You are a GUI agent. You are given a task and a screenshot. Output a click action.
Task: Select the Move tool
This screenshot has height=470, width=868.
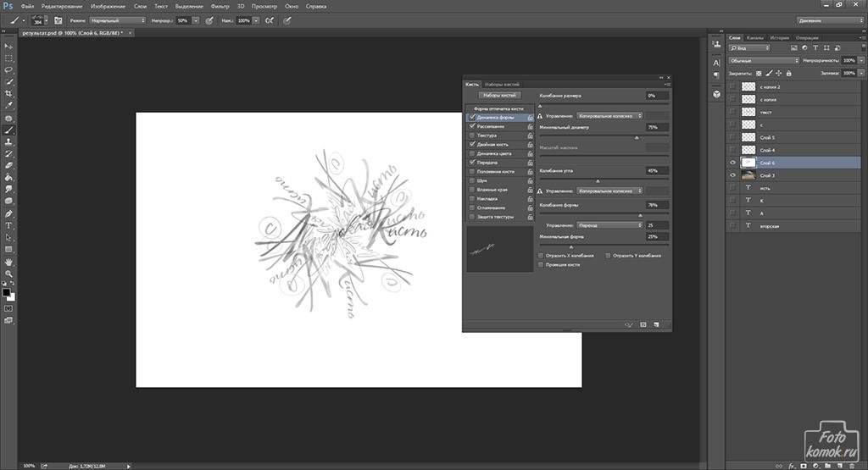point(8,47)
